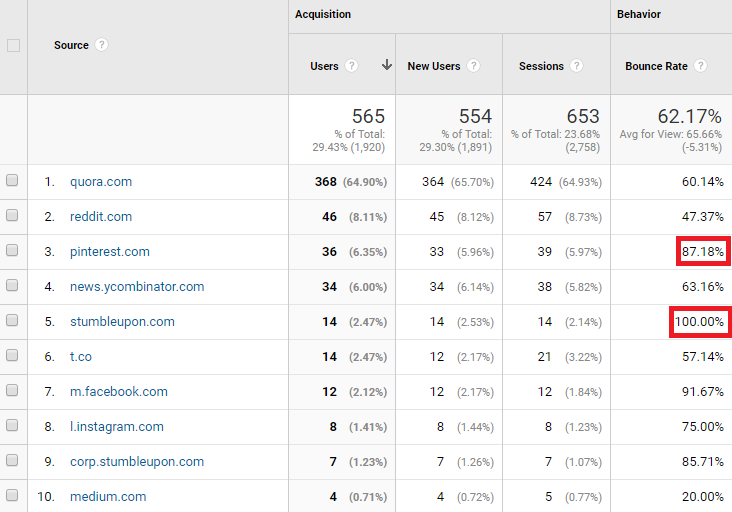
Task: Click quora.com sessions value 424
Action: [541, 182]
